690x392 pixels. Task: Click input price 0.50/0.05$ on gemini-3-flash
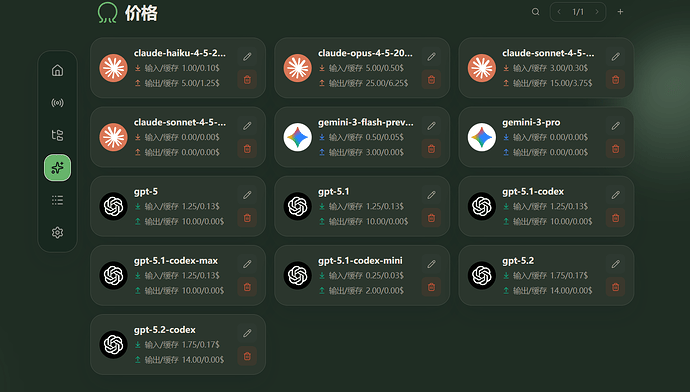(x=385, y=137)
